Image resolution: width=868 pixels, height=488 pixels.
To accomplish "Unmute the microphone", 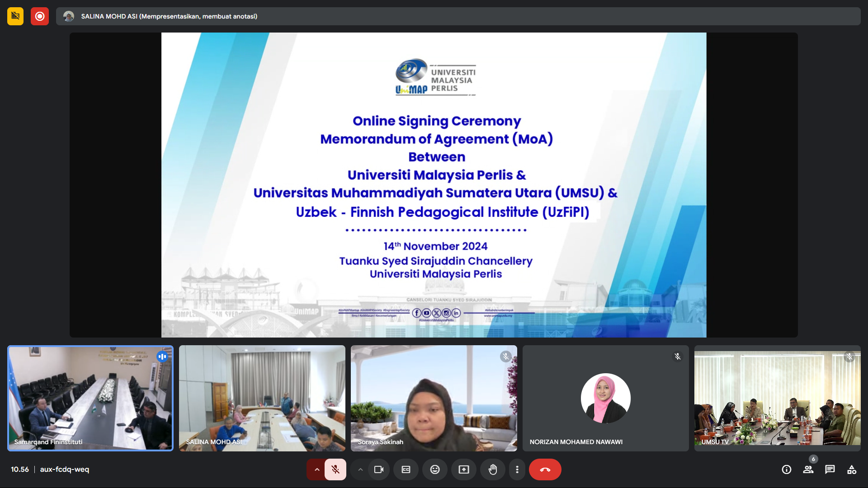I will [x=335, y=469].
